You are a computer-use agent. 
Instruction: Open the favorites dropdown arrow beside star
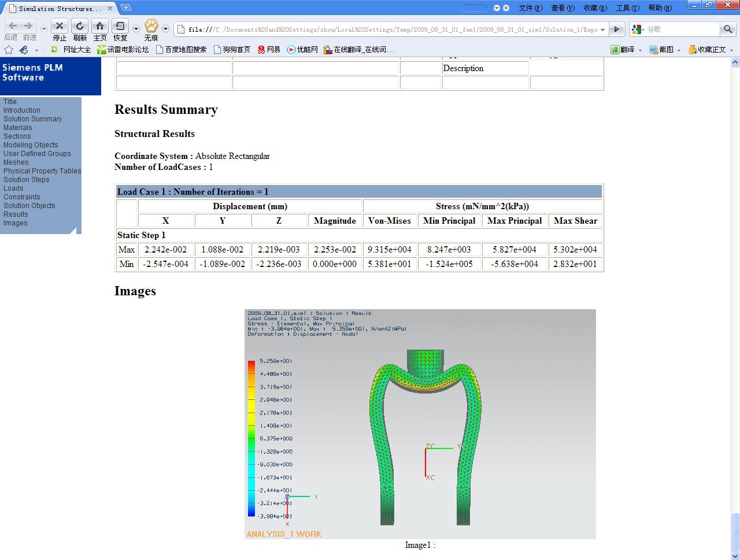pyautogui.click(x=36, y=50)
